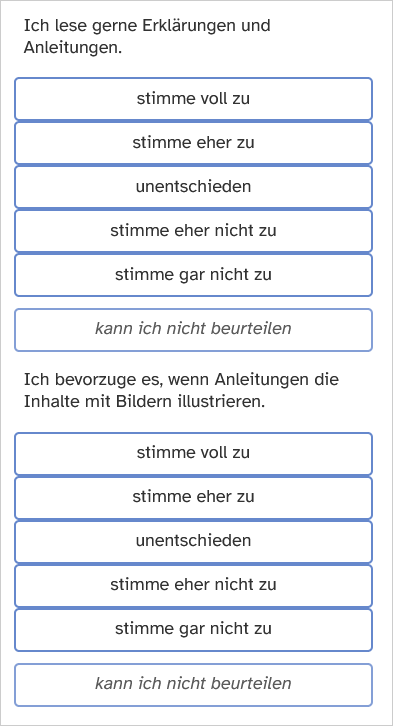This screenshot has width=393, height=726.
Task: Select 'stimme voll zu' for reading explanations question
Action: 193,99
